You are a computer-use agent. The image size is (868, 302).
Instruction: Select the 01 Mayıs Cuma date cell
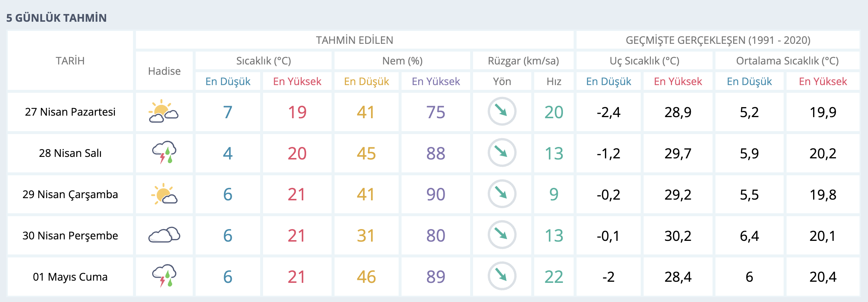70,277
